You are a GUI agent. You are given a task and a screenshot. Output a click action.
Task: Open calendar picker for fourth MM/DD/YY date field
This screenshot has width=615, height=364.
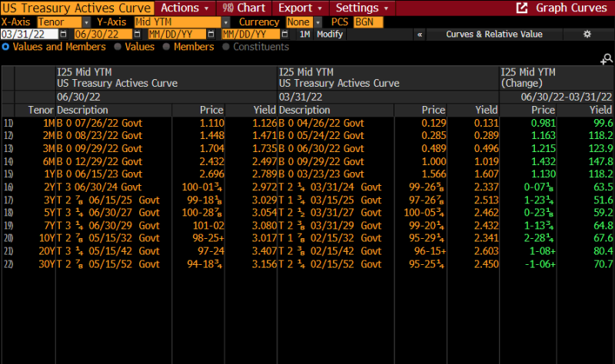tap(284, 35)
